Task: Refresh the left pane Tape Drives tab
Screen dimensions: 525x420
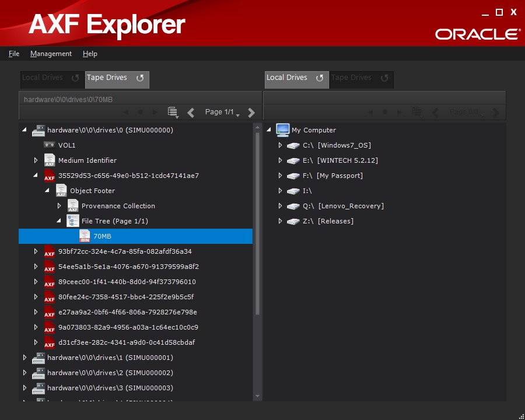Action: click(x=140, y=78)
